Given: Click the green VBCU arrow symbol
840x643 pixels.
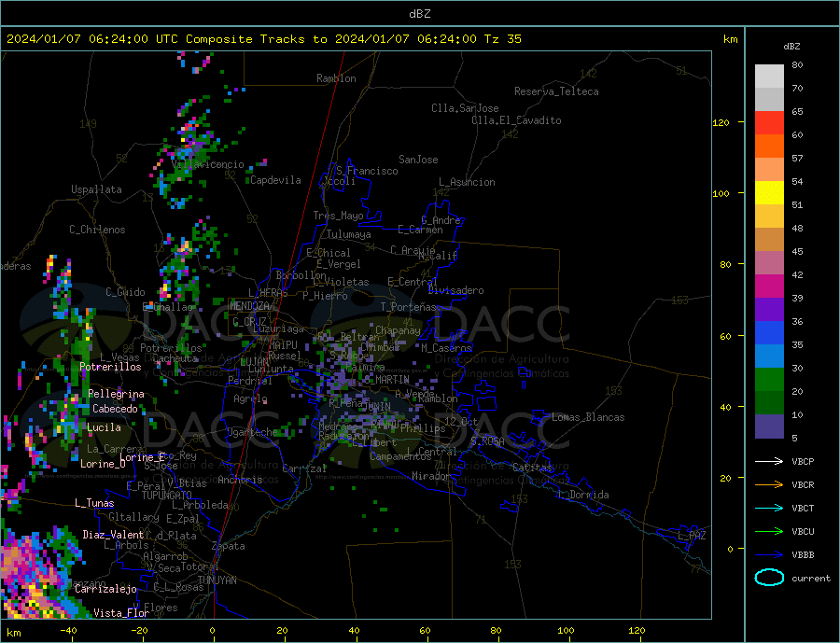Looking at the screenshot, I should pyautogui.click(x=769, y=532).
